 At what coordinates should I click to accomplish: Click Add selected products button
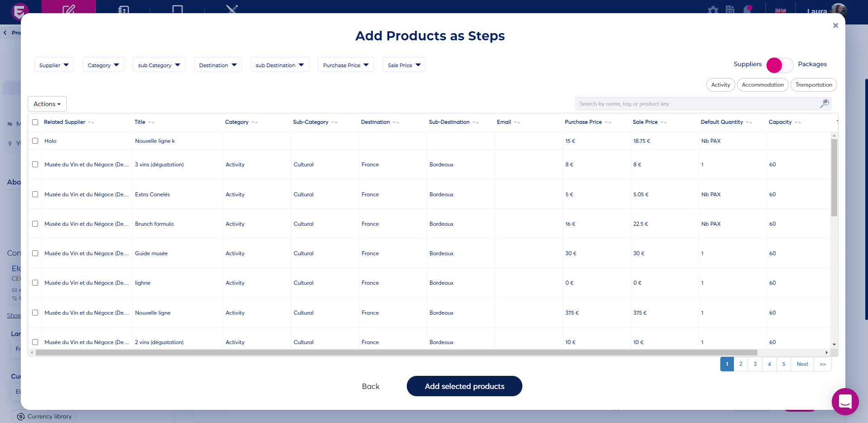point(464,386)
